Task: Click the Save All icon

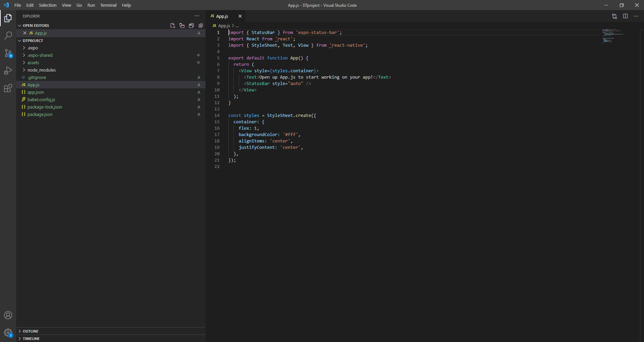Action: (x=191, y=26)
